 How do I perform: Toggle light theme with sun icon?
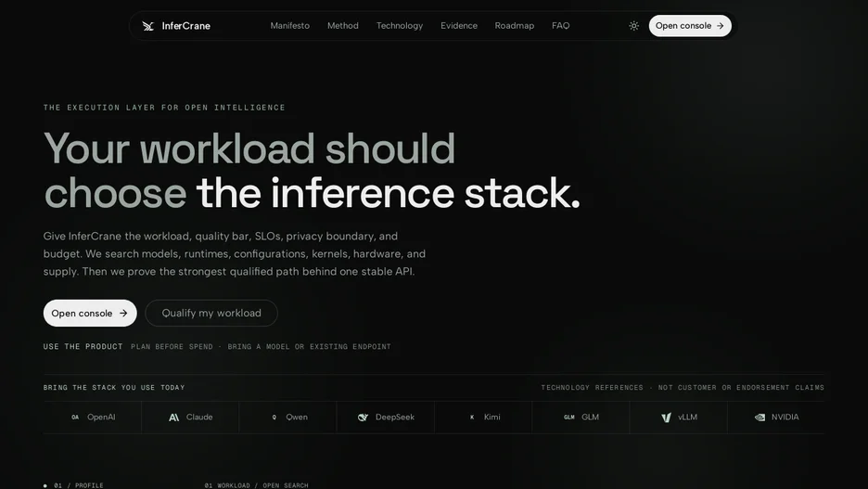pos(633,26)
